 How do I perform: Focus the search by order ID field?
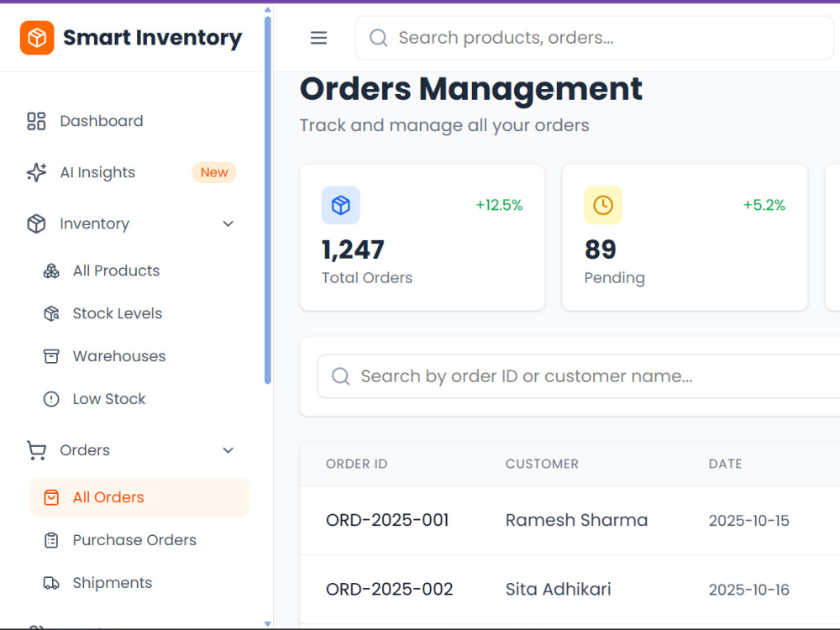coord(579,376)
